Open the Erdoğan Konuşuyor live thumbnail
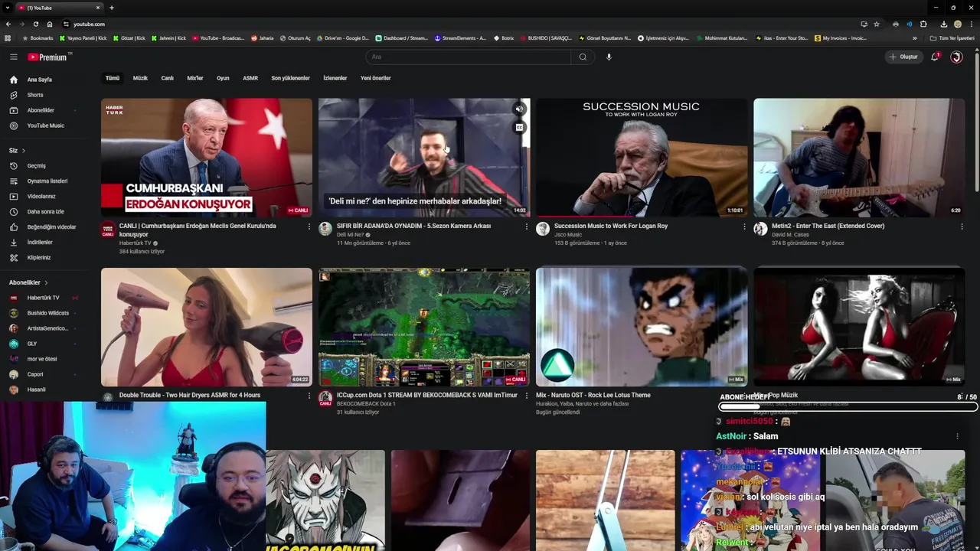 pyautogui.click(x=207, y=158)
